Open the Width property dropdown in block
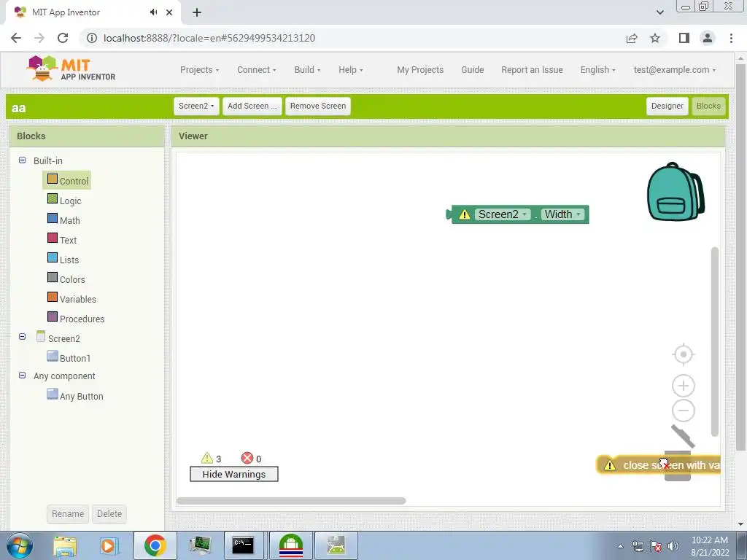Screen dimensions: 747x560 pyautogui.click(x=562, y=215)
